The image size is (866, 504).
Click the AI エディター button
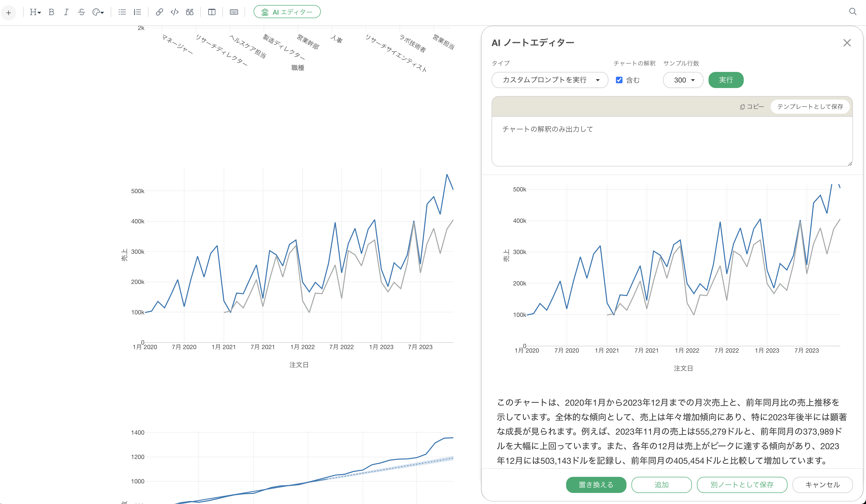click(x=287, y=12)
